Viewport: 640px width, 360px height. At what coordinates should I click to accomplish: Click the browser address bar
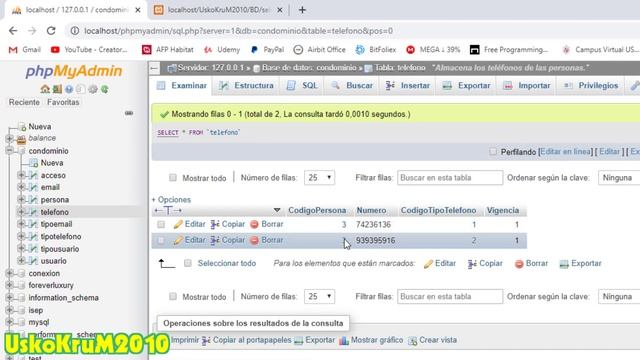(351, 31)
